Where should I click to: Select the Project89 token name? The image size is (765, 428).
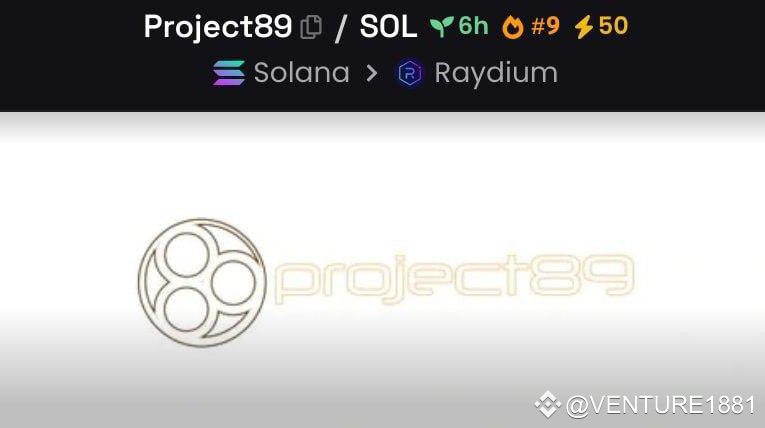pos(218,26)
